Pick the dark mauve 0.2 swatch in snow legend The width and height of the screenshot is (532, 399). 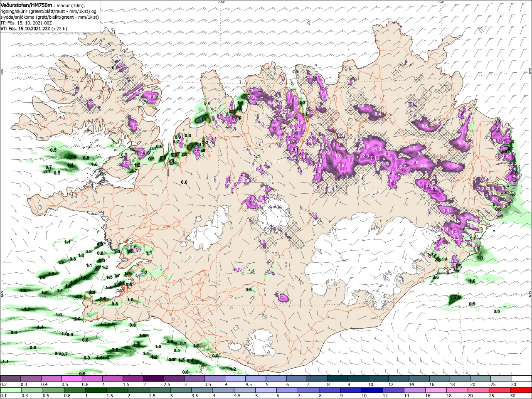pyautogui.click(x=10, y=378)
